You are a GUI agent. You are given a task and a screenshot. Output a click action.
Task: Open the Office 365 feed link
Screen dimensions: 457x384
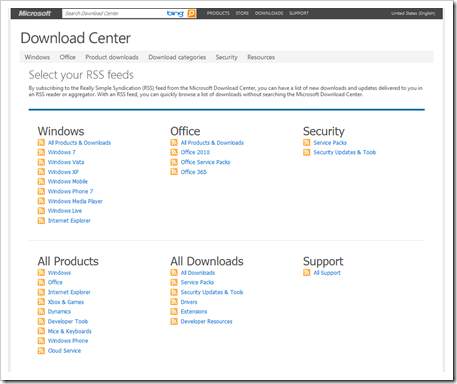coord(194,172)
